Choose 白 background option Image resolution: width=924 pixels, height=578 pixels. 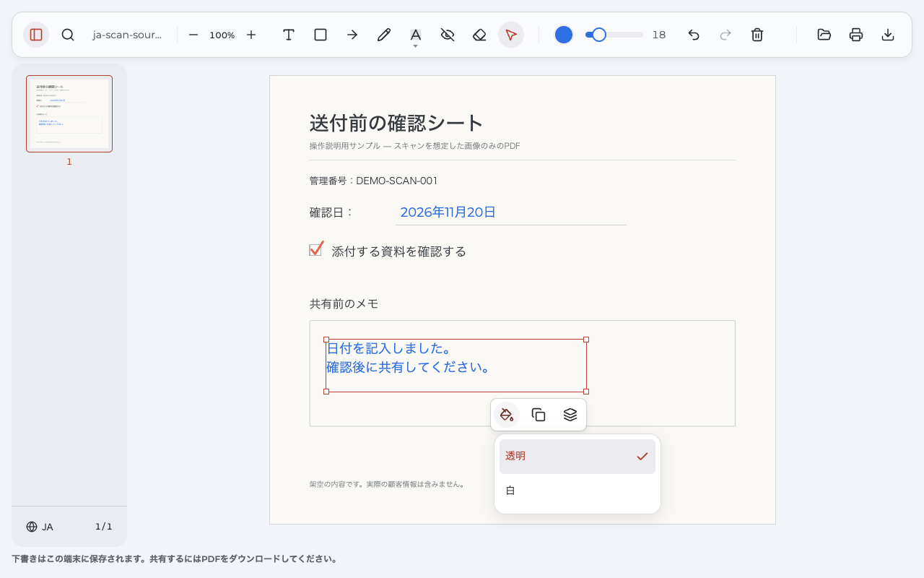tap(577, 491)
